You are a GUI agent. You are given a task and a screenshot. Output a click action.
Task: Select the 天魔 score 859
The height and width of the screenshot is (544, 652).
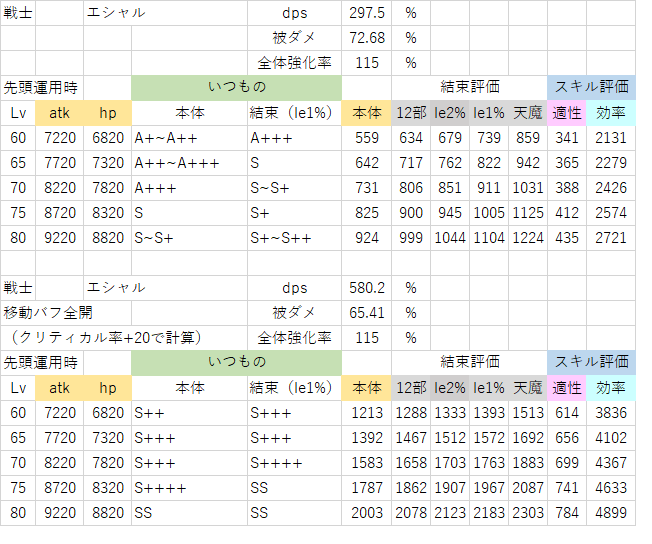pos(528,138)
